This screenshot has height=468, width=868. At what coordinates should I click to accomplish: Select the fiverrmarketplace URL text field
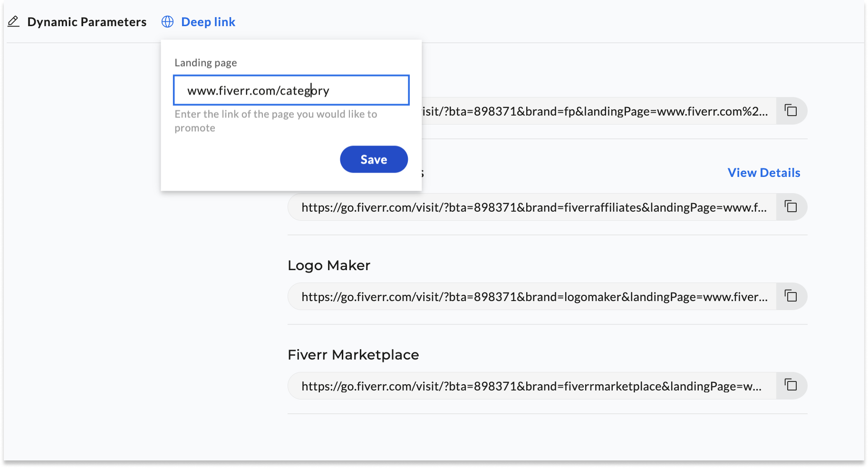532,386
